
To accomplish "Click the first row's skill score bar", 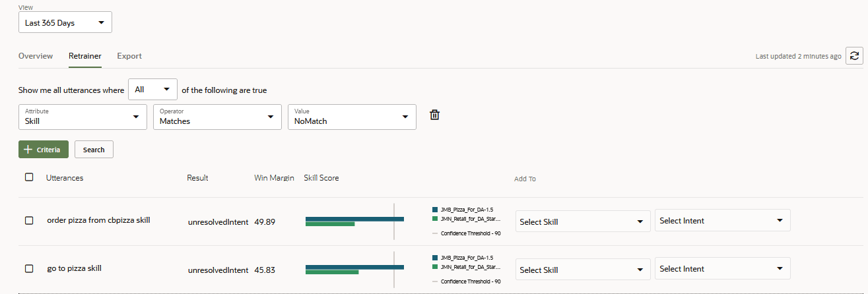I will point(354,219).
